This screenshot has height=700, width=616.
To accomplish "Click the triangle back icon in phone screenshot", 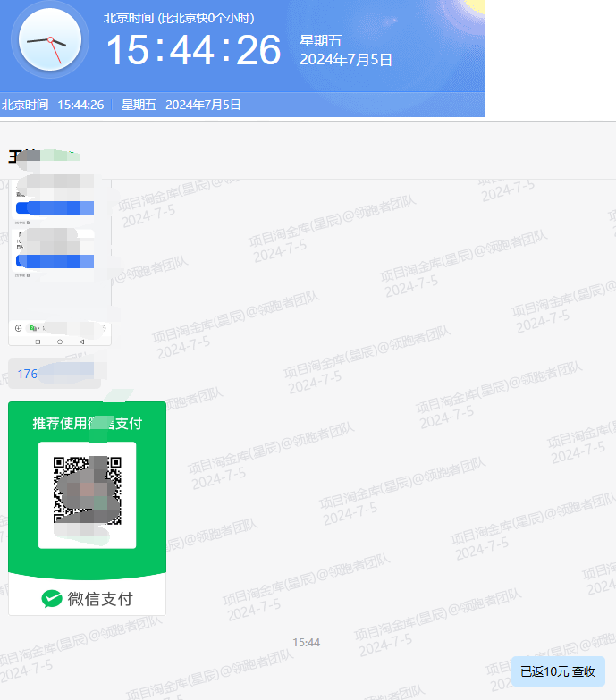I will (x=81, y=342).
